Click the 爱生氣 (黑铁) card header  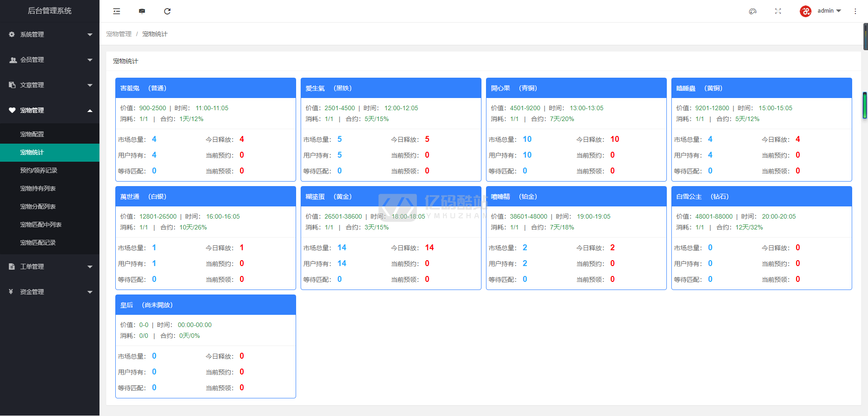391,88
